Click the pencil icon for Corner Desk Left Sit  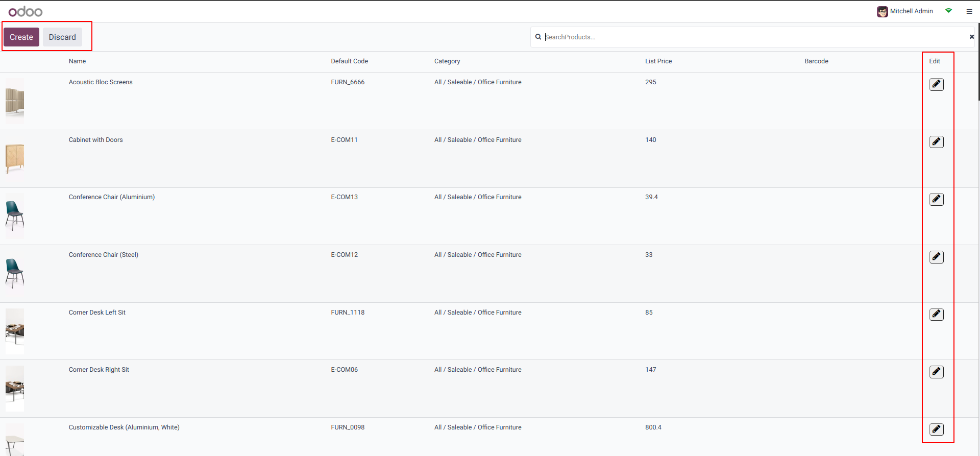[936, 315]
